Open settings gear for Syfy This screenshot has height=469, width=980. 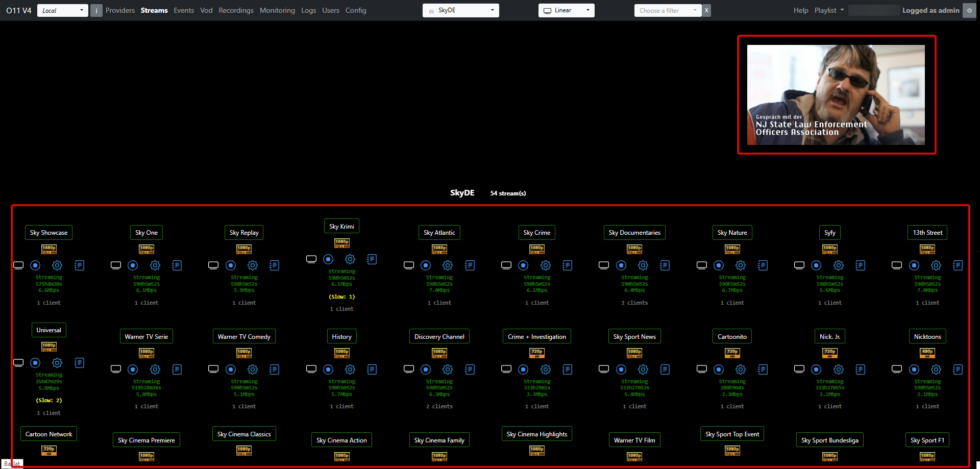coord(839,265)
